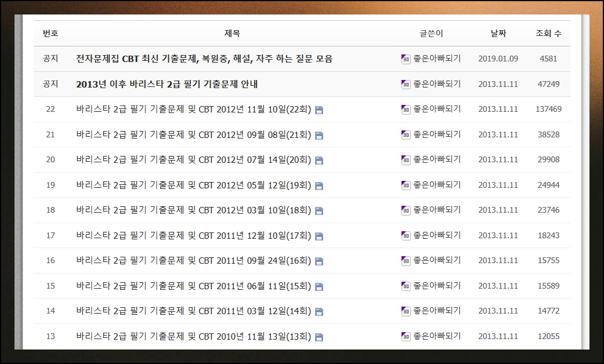Open the 2012년 11월 10일(22회) exam post
604x364 pixels.
(193, 110)
